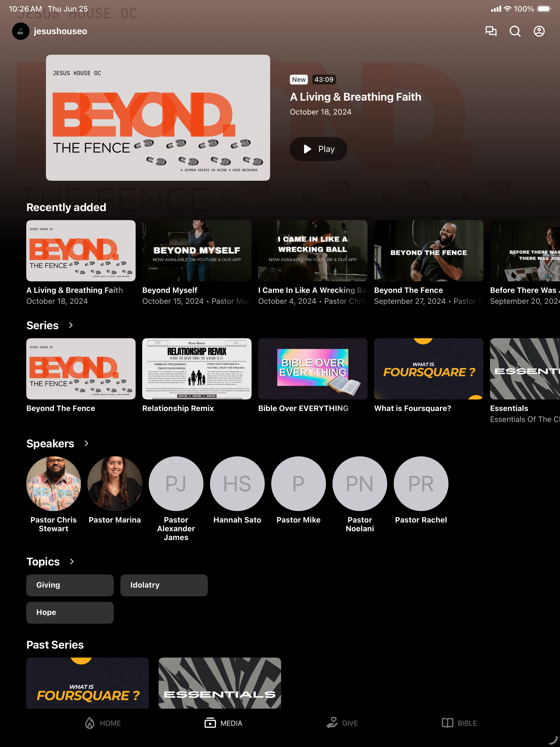Select the PR Pastor Rachel avatar
The width and height of the screenshot is (560, 747).
pos(421,483)
